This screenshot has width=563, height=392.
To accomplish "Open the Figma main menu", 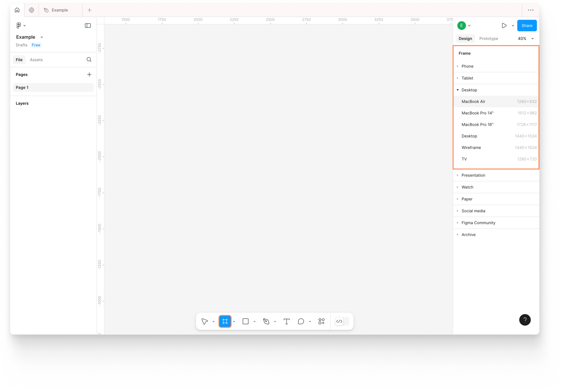I will (x=21, y=25).
